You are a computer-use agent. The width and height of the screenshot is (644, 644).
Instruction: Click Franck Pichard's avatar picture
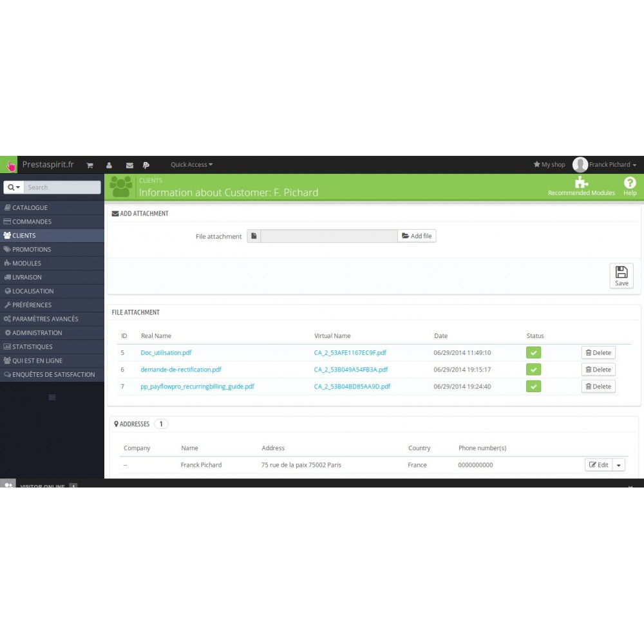pos(580,165)
